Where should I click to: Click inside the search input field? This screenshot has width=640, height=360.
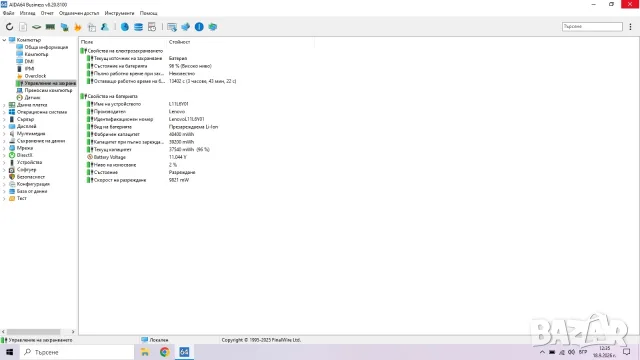click(x=592, y=27)
